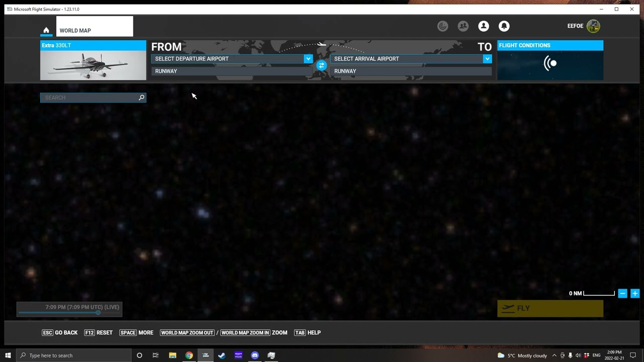This screenshot has width=644, height=362.
Task: Click World Map Zoom In shortcut label
Action: click(x=245, y=333)
